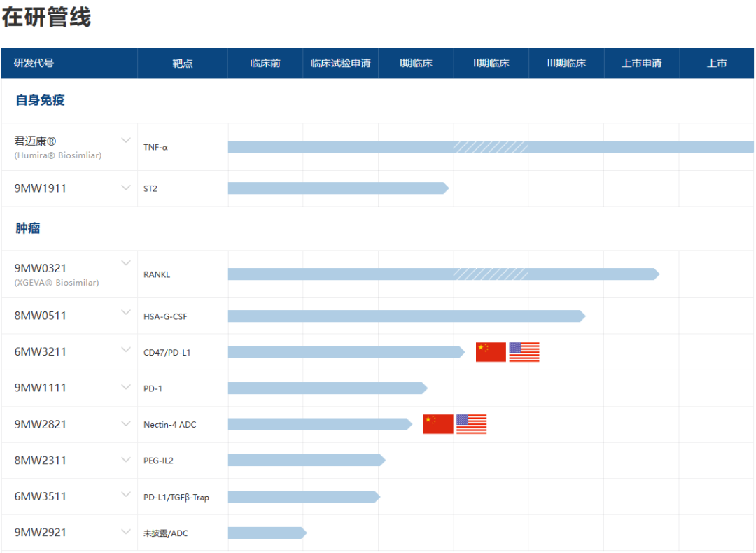Click the 靶点 column header
The height and width of the screenshot is (553, 756).
[x=183, y=63]
